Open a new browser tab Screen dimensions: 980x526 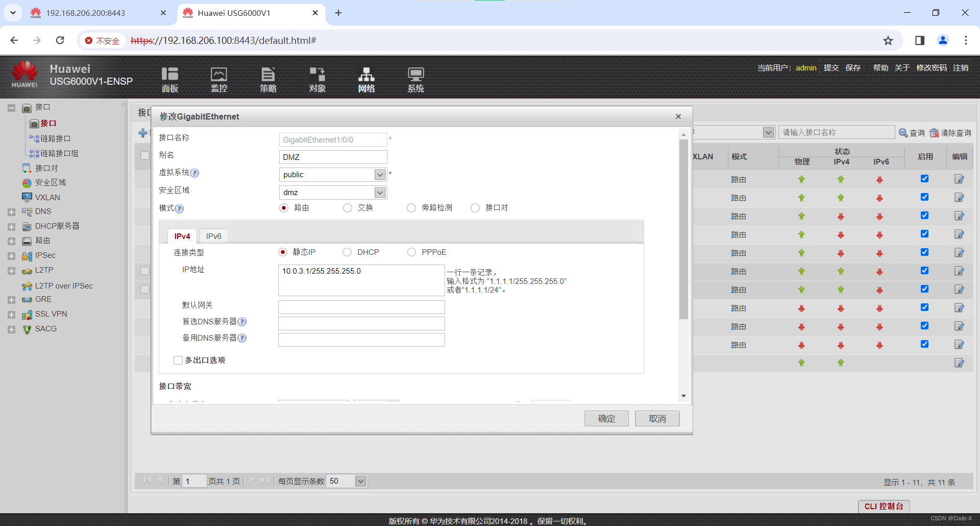[338, 13]
